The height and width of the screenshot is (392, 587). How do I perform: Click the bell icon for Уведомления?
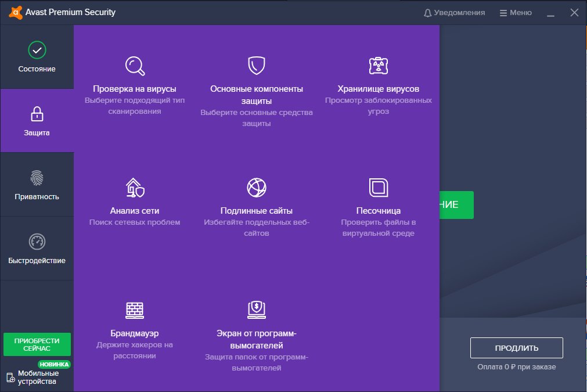pos(427,13)
